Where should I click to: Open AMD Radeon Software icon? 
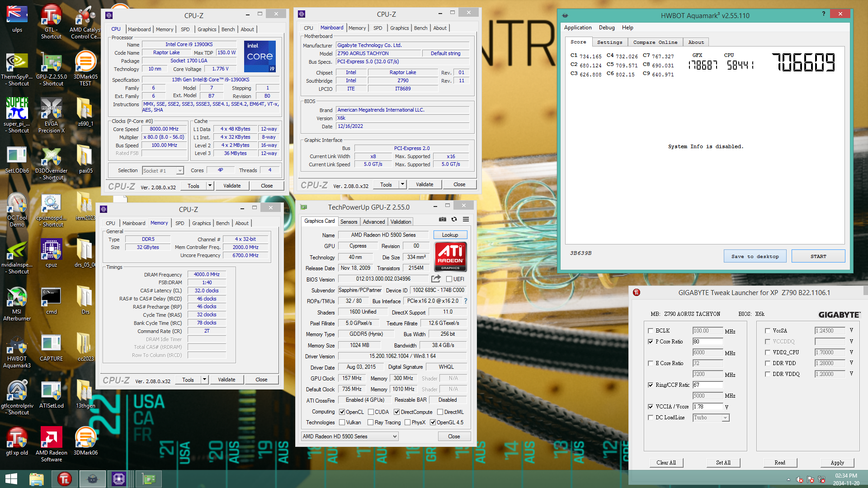point(52,445)
